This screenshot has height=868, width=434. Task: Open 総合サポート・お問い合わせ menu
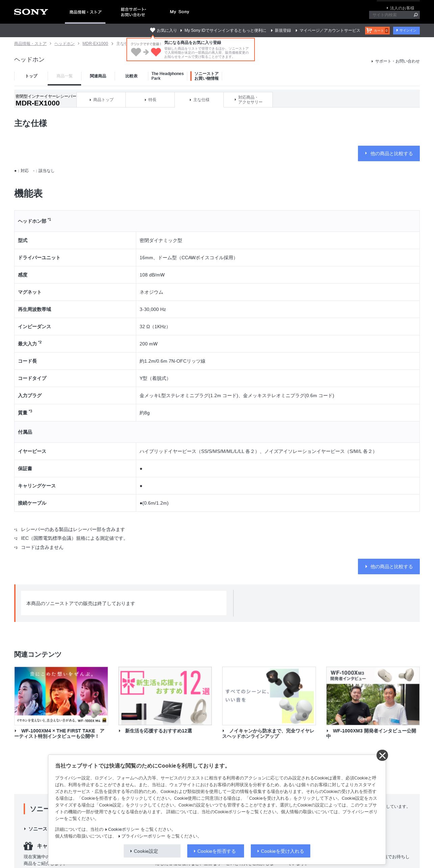click(133, 12)
